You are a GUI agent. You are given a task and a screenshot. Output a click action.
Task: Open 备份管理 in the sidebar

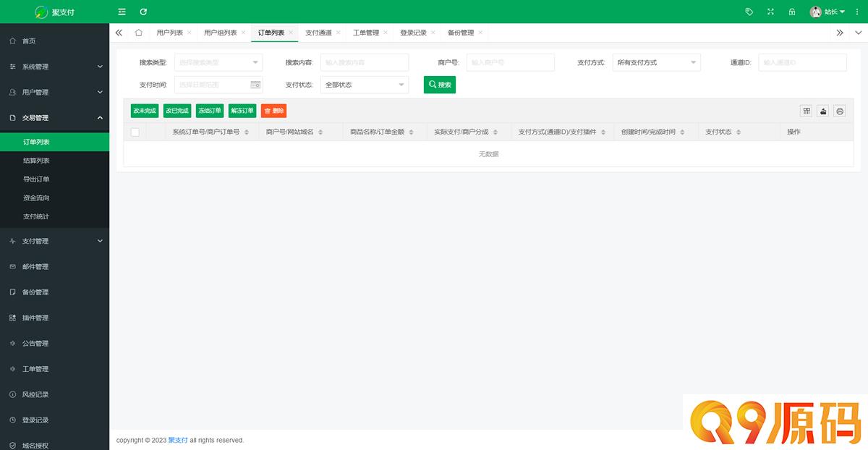click(54, 292)
